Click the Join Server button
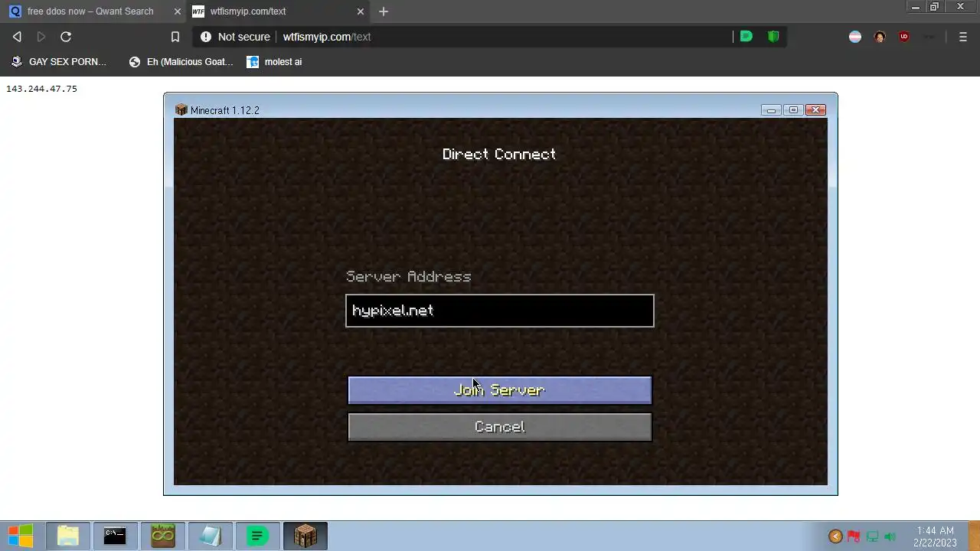This screenshot has width=980, height=551. tap(499, 390)
